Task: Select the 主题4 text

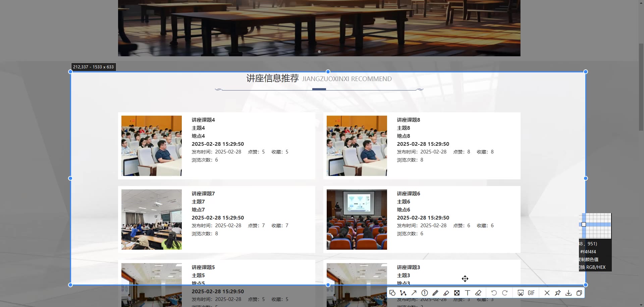Action: pos(198,128)
